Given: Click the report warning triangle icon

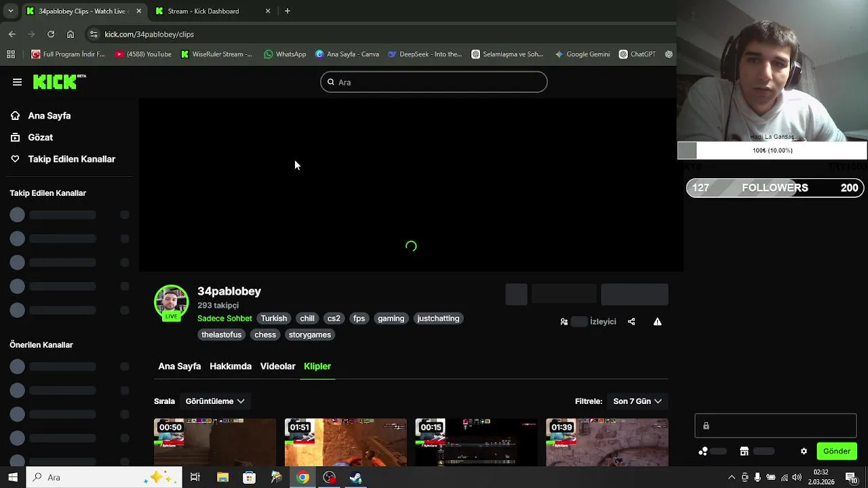Looking at the screenshot, I should coord(657,322).
